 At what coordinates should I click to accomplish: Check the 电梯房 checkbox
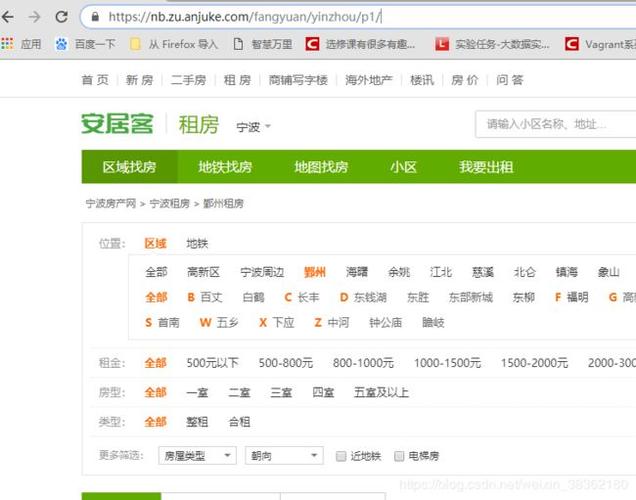point(399,456)
